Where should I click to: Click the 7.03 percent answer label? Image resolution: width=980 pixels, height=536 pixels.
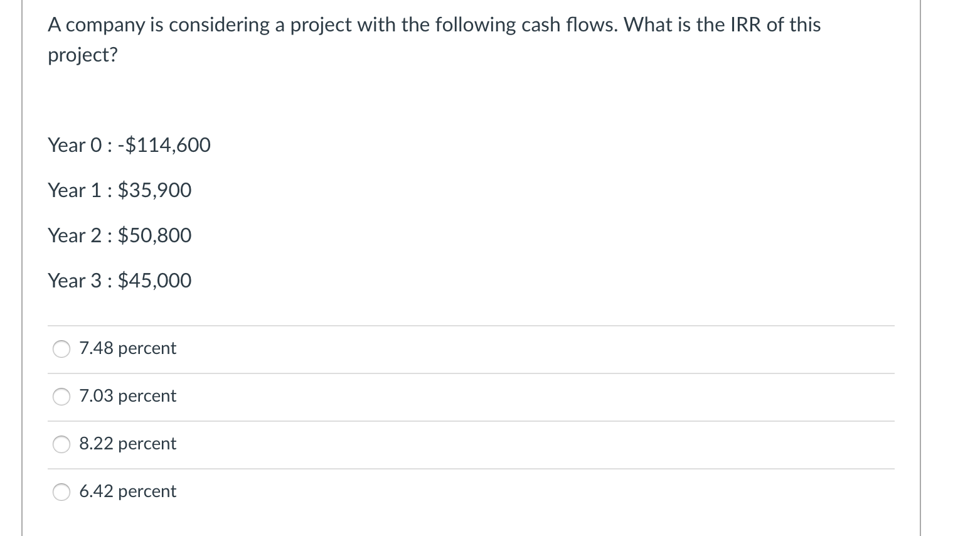point(127,396)
